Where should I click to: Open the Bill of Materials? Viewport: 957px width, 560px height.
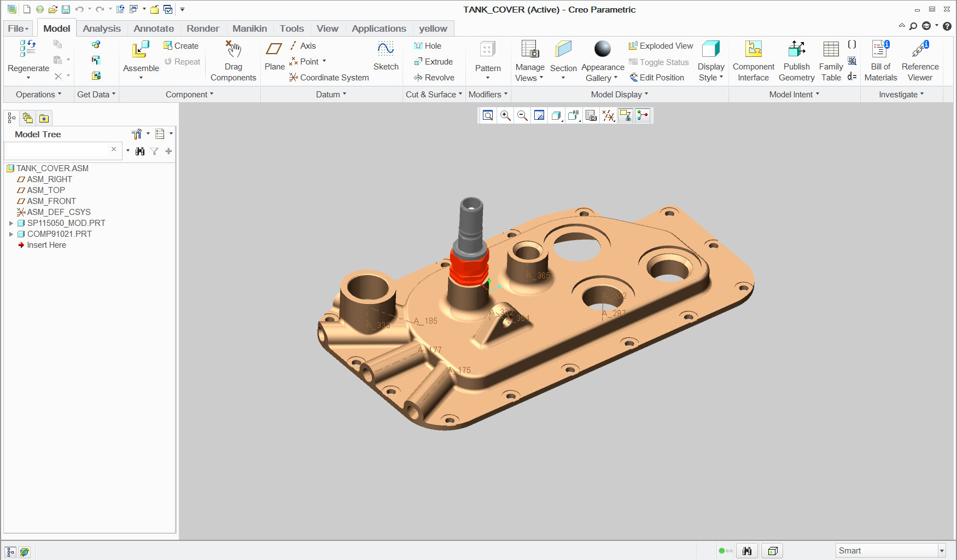click(x=880, y=61)
